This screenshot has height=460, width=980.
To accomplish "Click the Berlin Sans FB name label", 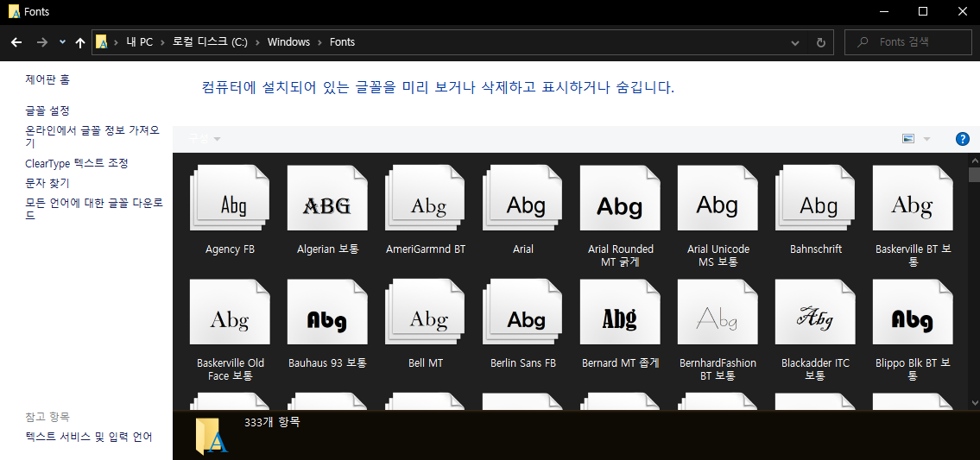I will pyautogui.click(x=523, y=363).
